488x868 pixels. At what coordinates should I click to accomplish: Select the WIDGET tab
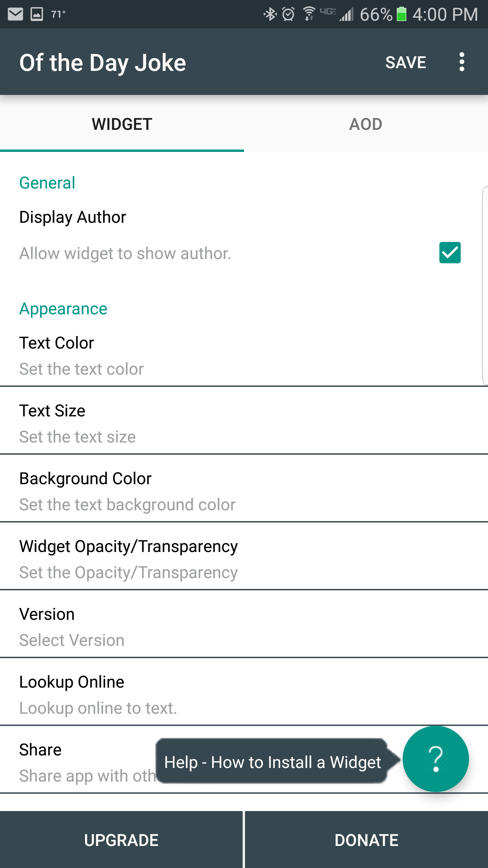(122, 124)
